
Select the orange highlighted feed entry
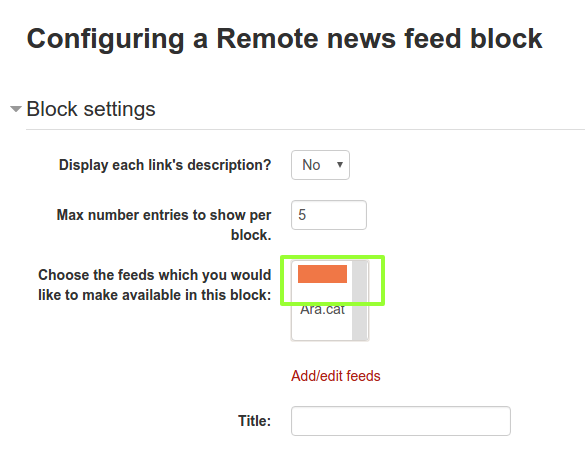click(x=322, y=274)
